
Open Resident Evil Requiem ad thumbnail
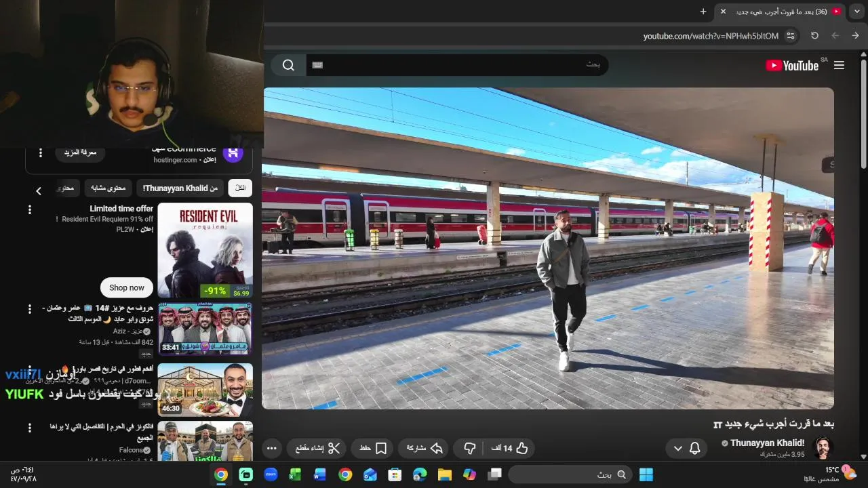205,250
